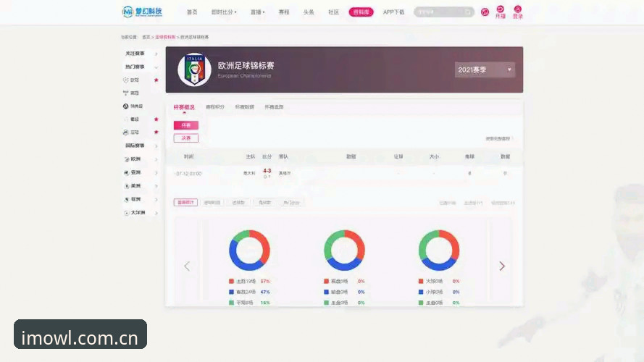
Task: Click the home team name left of 4-3
Action: click(249, 173)
